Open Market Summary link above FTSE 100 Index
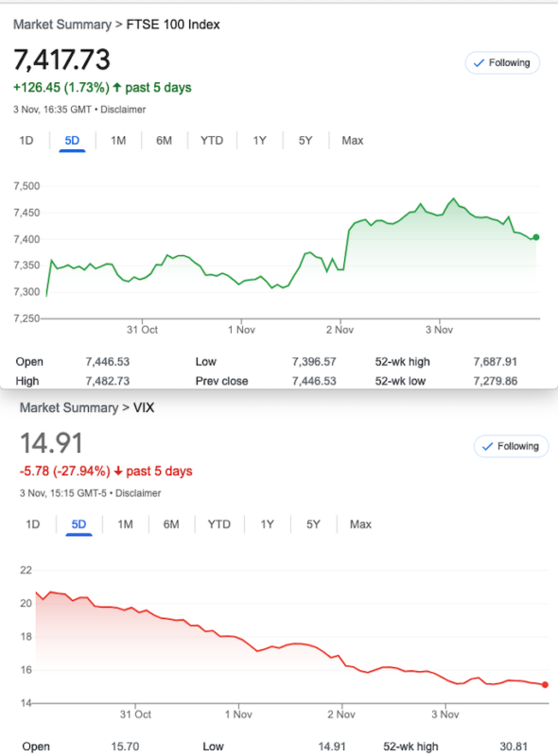 [x=62, y=25]
